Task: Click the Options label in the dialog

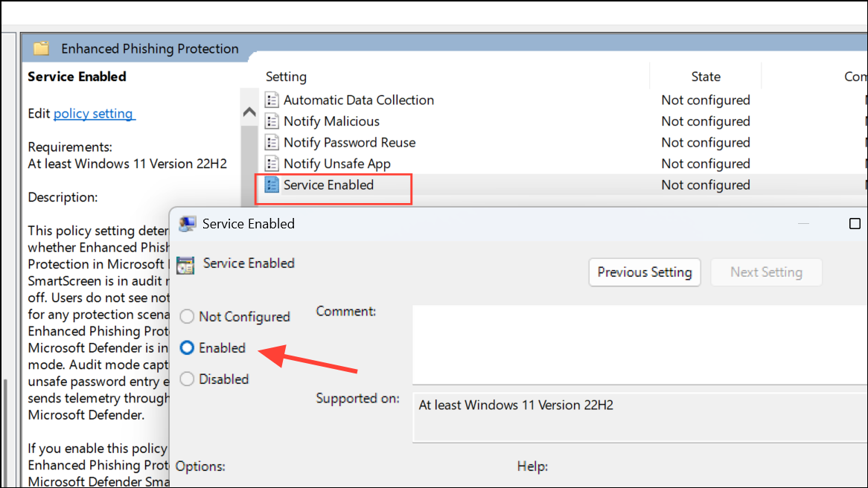Action: [x=200, y=466]
